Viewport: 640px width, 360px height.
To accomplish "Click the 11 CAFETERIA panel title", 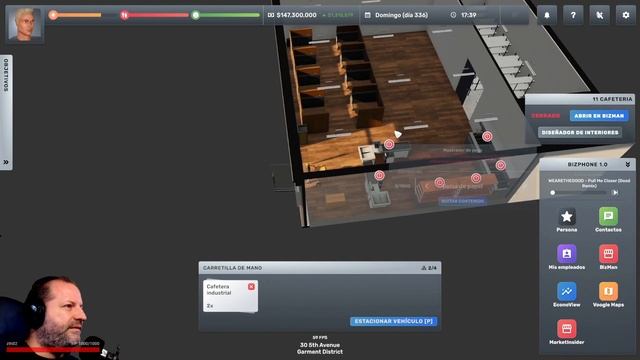I will 612,99.
